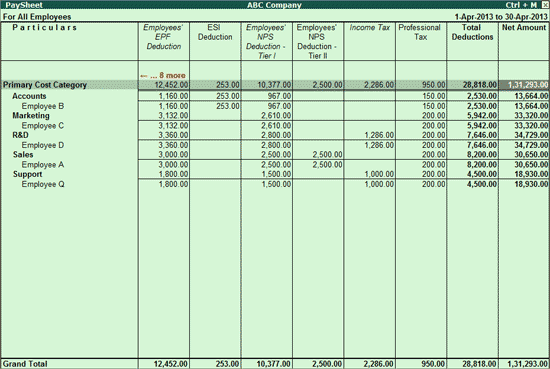
Task: Click Total Deductions 7,646.00 in R&D row
Action: click(482, 135)
